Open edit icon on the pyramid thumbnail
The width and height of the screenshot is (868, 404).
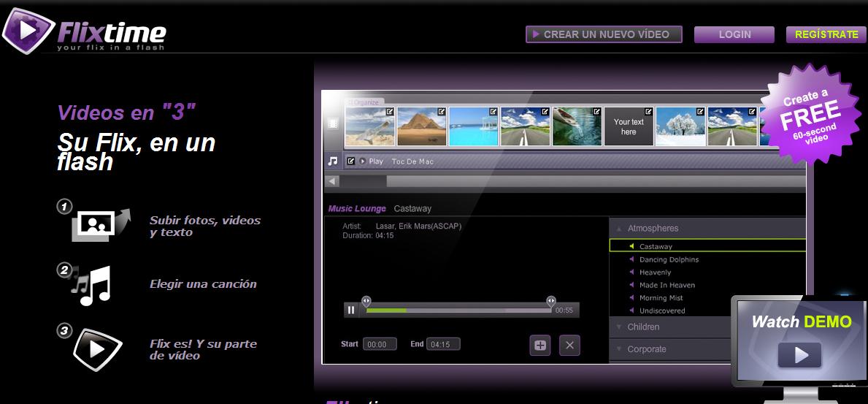click(441, 111)
